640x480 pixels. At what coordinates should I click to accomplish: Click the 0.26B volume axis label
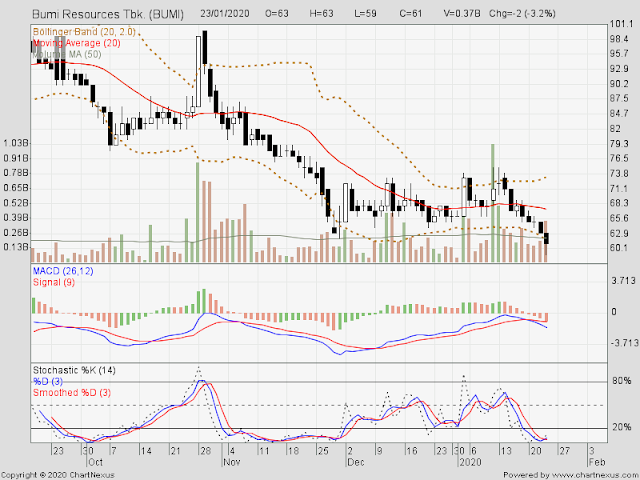tap(16, 233)
